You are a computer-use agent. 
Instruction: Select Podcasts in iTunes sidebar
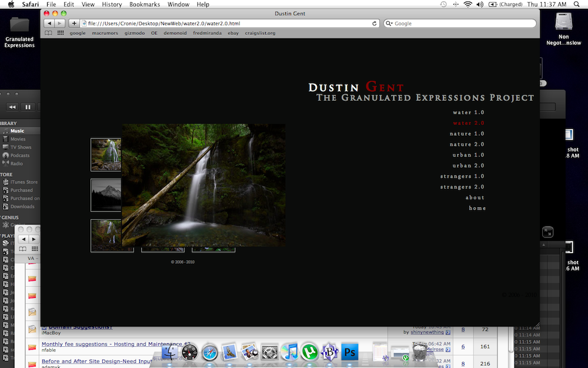[20, 155]
